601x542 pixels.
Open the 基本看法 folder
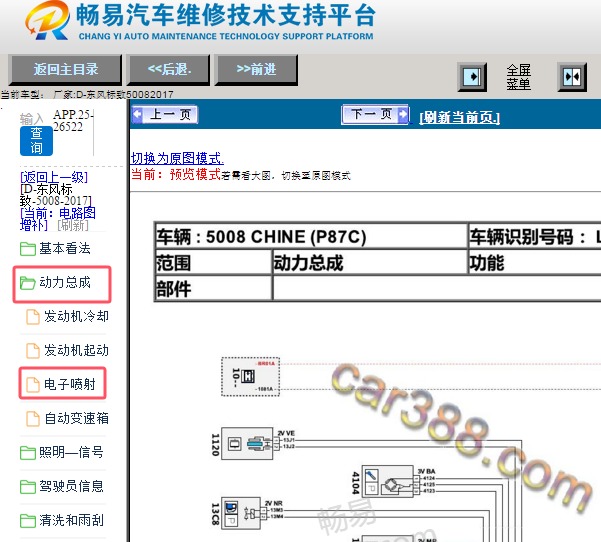pos(64,248)
